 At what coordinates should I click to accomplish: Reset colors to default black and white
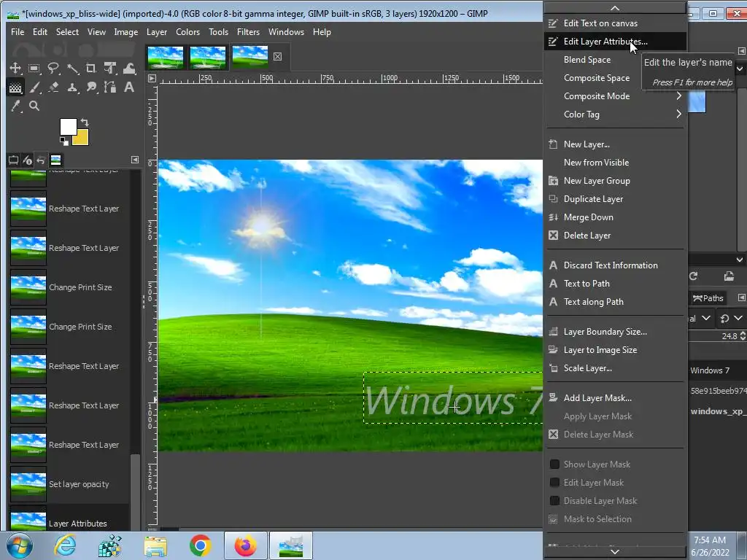click(64, 141)
